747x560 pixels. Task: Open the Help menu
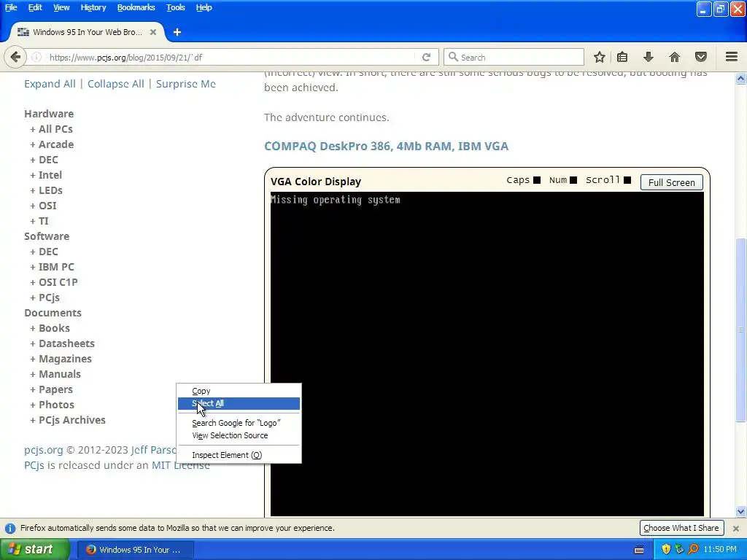(x=204, y=7)
